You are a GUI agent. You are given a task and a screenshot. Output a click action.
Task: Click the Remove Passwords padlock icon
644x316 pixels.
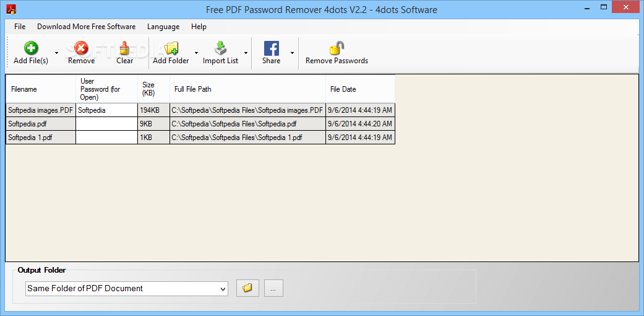pos(337,48)
